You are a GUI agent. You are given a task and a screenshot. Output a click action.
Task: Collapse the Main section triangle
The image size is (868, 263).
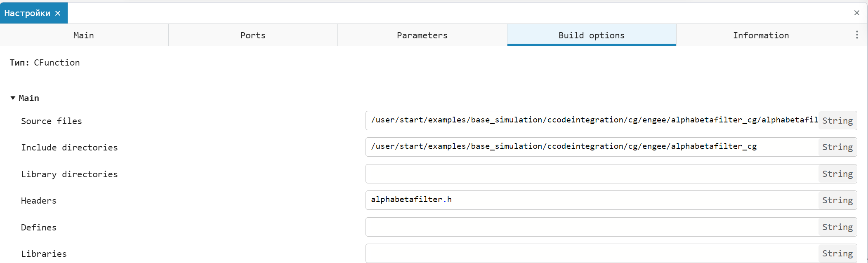[13, 98]
